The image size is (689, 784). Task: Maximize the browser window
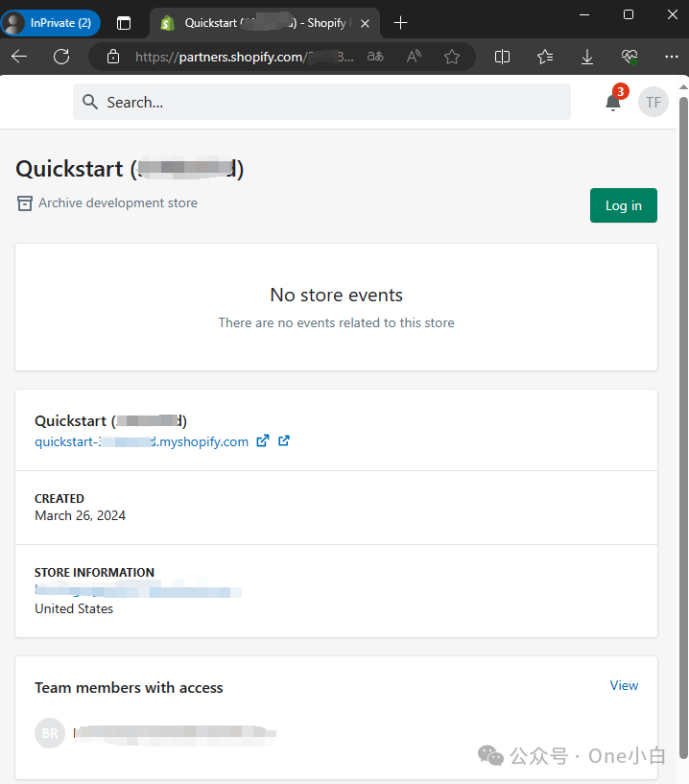click(629, 15)
